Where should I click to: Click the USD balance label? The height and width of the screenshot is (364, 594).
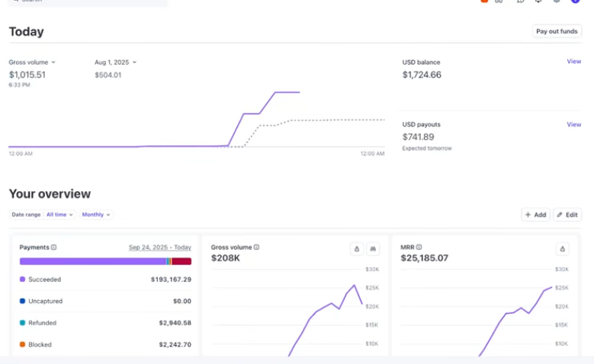click(421, 62)
